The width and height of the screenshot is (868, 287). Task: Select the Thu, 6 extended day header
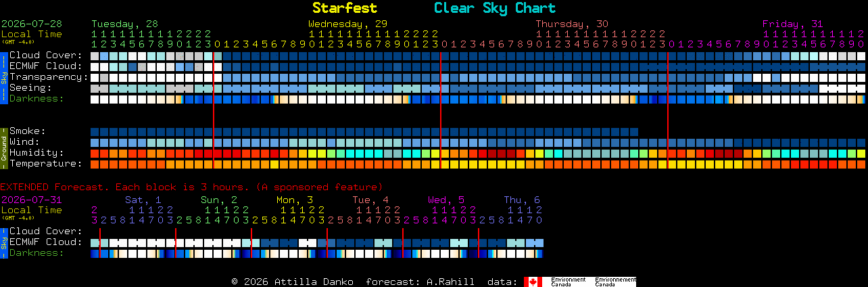(x=522, y=200)
